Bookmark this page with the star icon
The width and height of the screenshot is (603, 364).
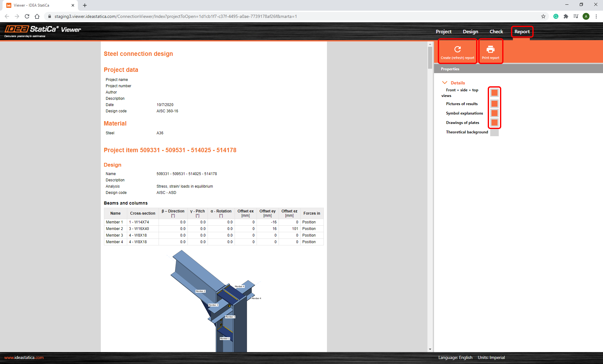click(543, 16)
